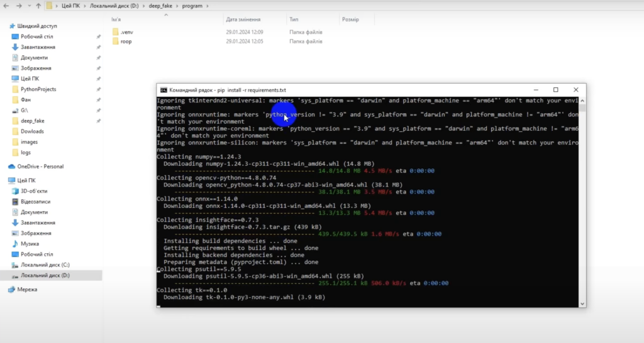Click Command Prompt title bar text
Viewport: 644px width, 343px height.
(228, 90)
